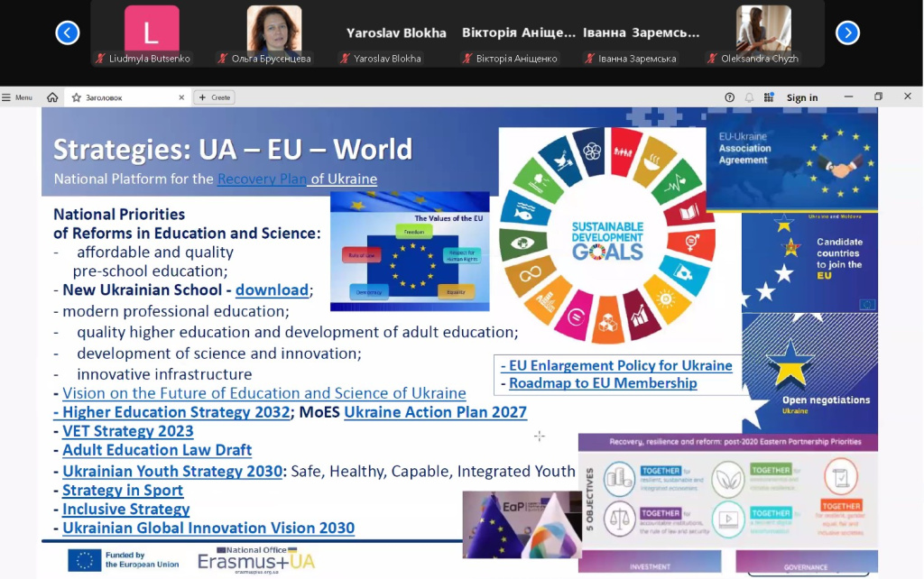Open Roadmap to EU Membership link
The image size is (924, 579).
(603, 383)
